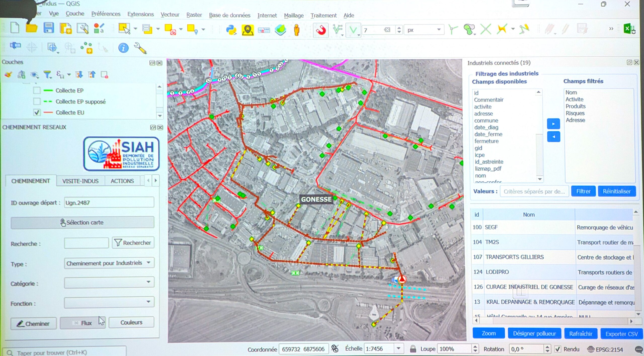
Task: Toggle the scale lock padlock icon
Action: (413, 349)
